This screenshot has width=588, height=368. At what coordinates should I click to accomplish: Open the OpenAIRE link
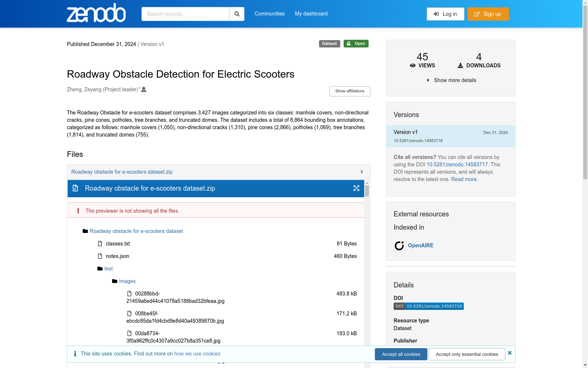[x=421, y=245]
